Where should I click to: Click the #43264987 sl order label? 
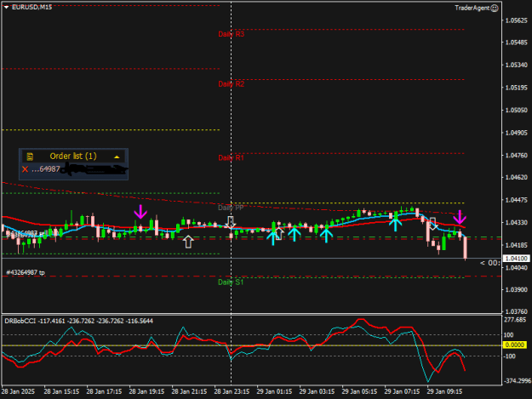click(26, 234)
